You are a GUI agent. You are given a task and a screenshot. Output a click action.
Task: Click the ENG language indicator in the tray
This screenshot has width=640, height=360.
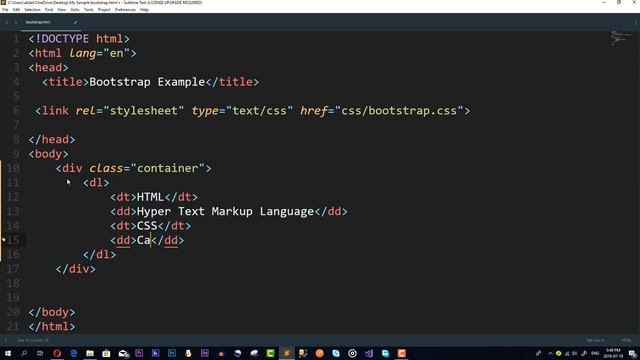coord(595,353)
